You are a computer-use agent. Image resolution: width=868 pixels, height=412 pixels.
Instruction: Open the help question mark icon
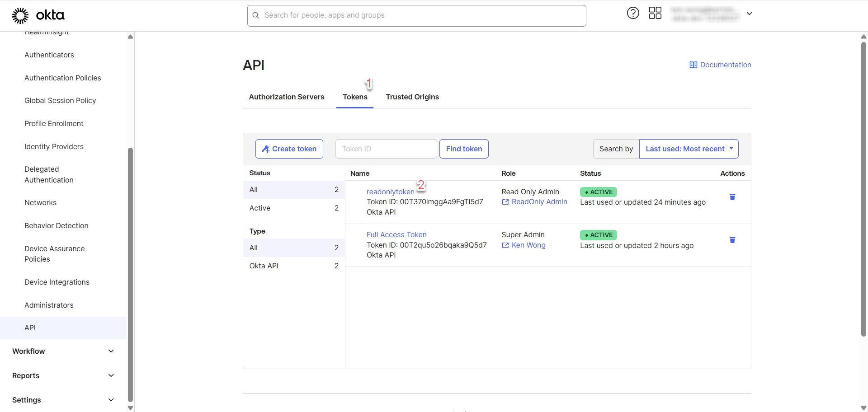[x=633, y=13]
